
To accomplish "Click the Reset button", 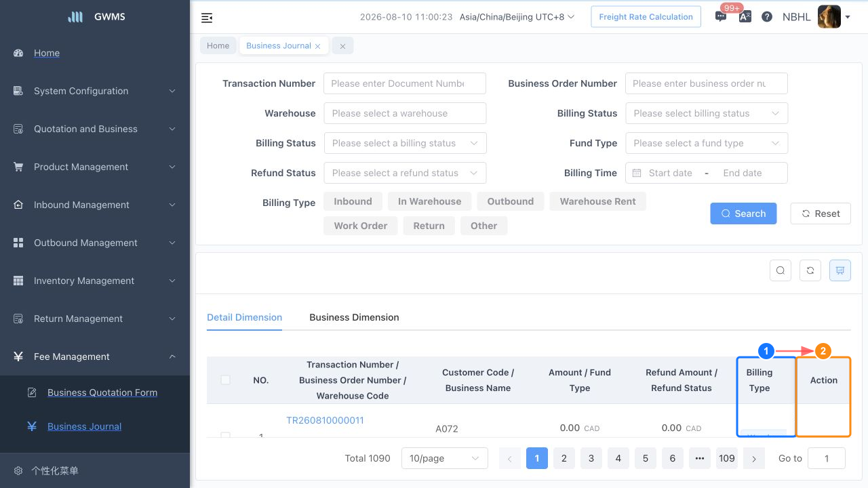I will point(821,213).
